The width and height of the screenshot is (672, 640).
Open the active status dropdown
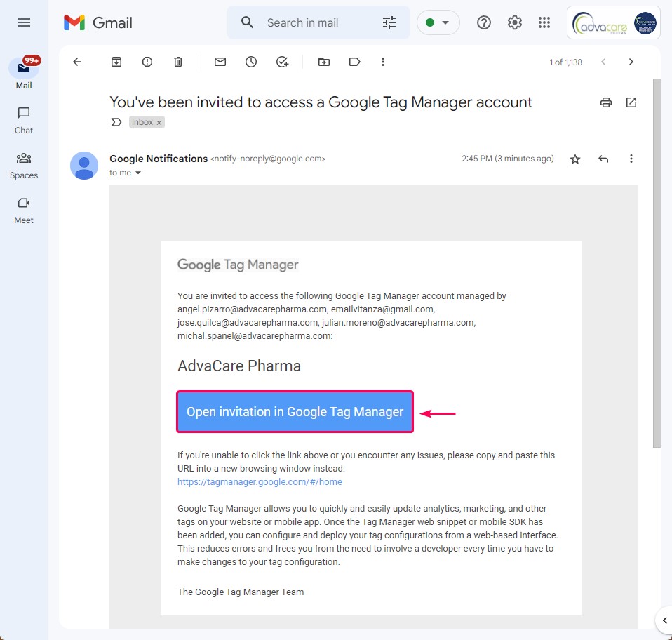point(438,22)
